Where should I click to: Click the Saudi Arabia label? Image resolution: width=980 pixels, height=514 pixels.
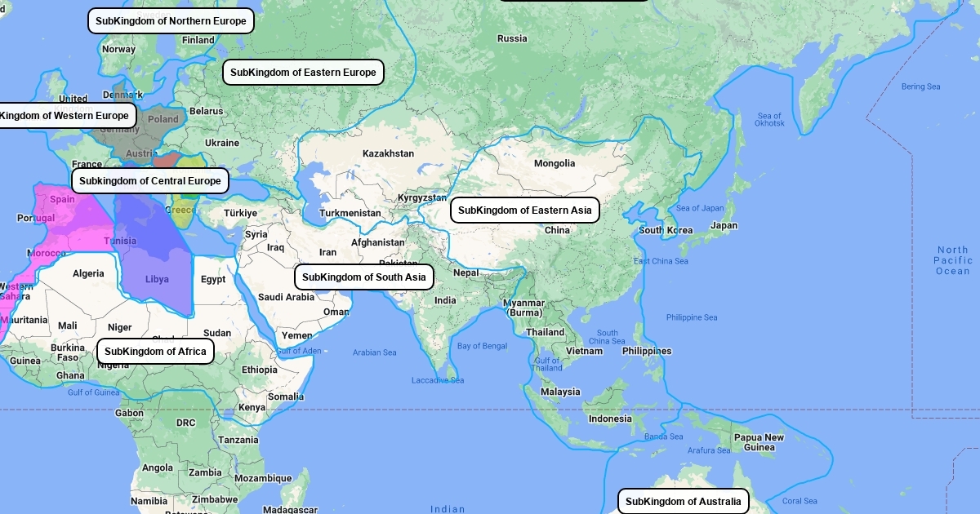tap(287, 297)
